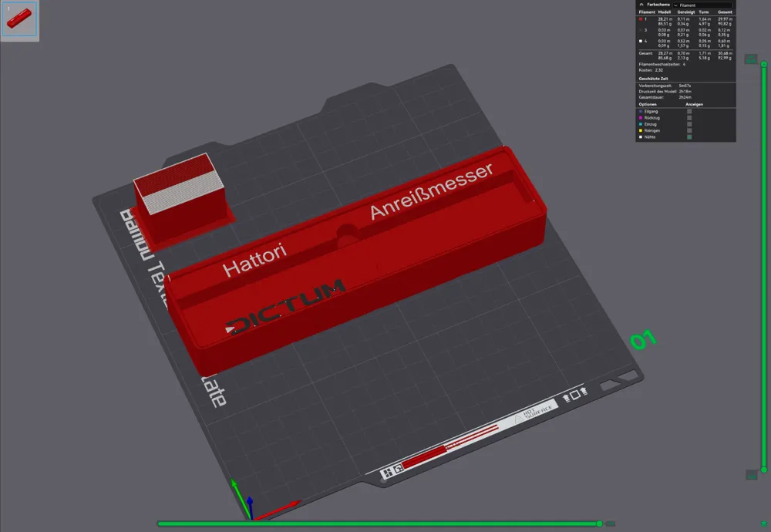
Task: Toggle Reinigen display checkbox
Action: (689, 131)
